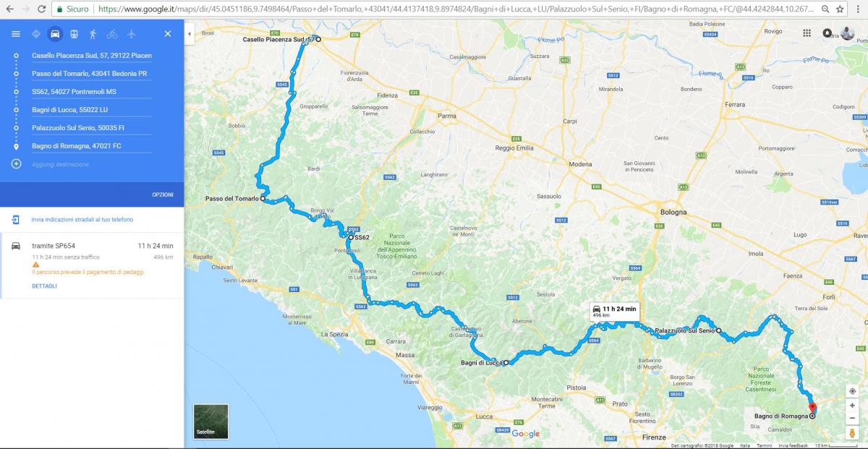Open Street View pegman control

pyautogui.click(x=852, y=433)
